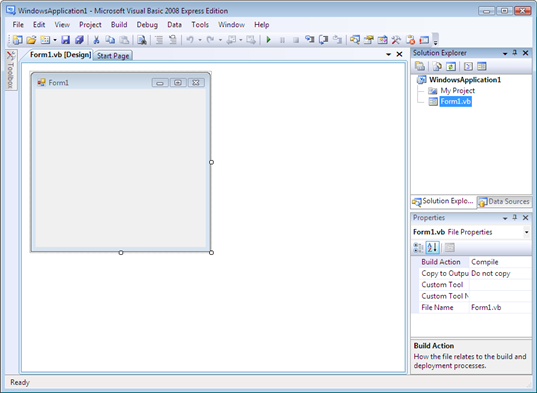Open the Project menu
537x393 pixels.
(x=90, y=25)
